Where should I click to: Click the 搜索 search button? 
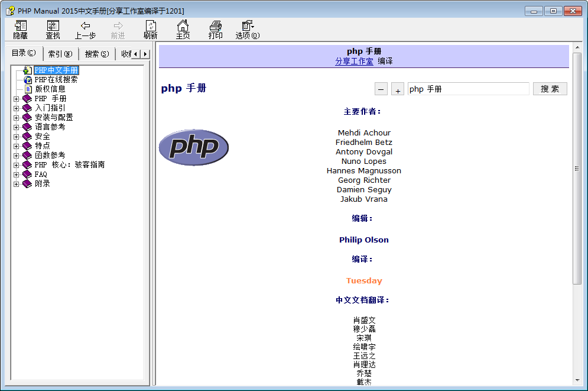(x=550, y=89)
